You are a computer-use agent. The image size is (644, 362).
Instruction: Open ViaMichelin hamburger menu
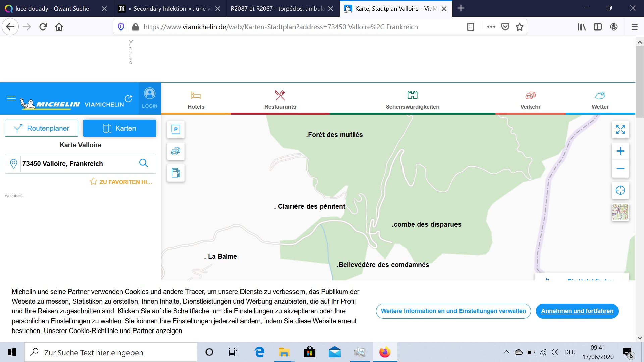coord(11,98)
